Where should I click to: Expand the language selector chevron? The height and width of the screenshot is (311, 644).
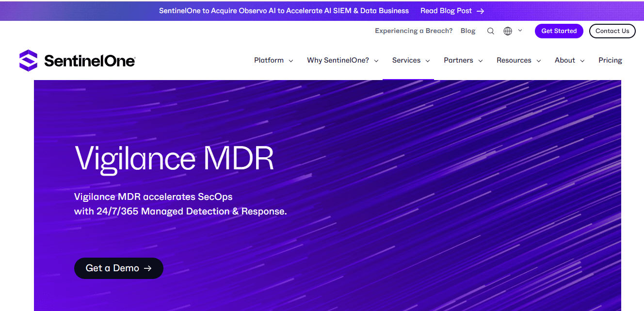pyautogui.click(x=520, y=31)
